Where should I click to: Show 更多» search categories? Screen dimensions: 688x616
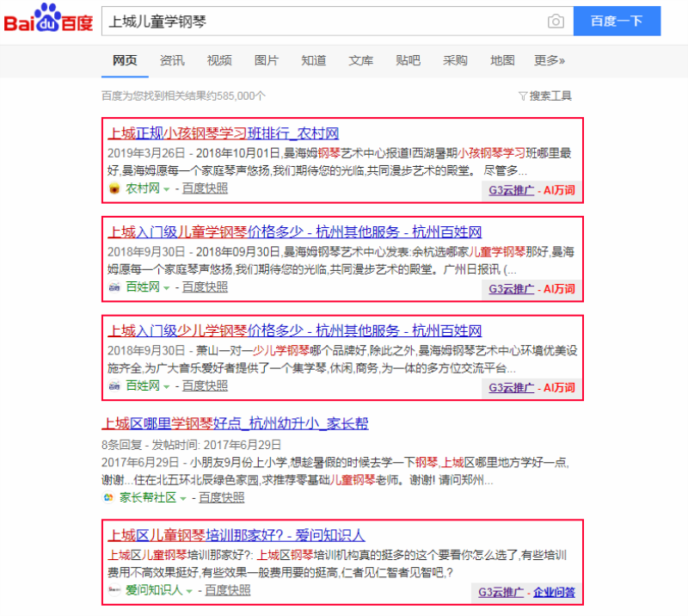(550, 60)
